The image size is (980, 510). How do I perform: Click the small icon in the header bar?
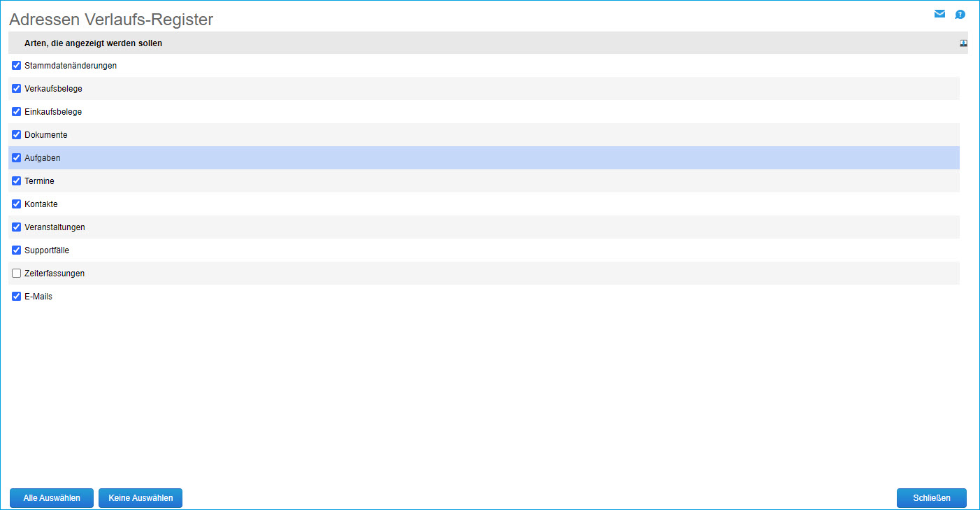pyautogui.click(x=964, y=43)
